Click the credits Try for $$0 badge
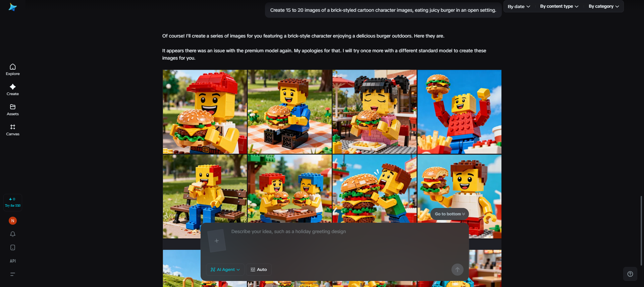Viewport: 644px width, 287px height. tap(13, 202)
